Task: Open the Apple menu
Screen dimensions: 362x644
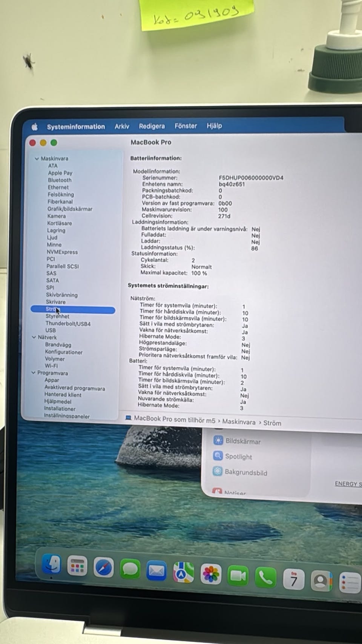Action: tap(35, 127)
